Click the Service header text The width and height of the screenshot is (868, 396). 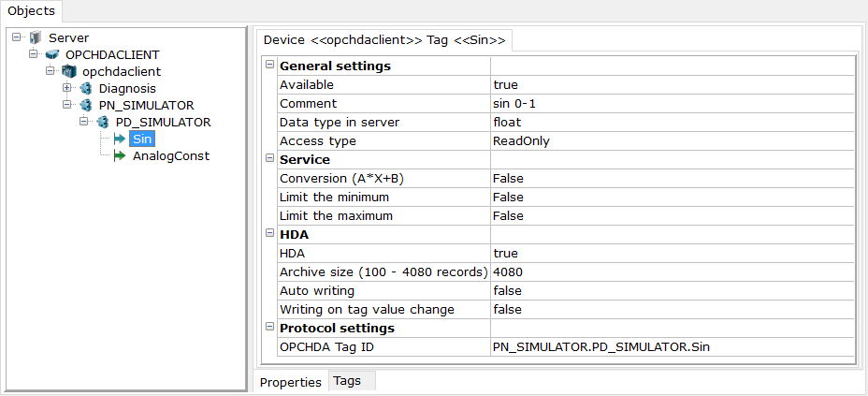point(305,159)
